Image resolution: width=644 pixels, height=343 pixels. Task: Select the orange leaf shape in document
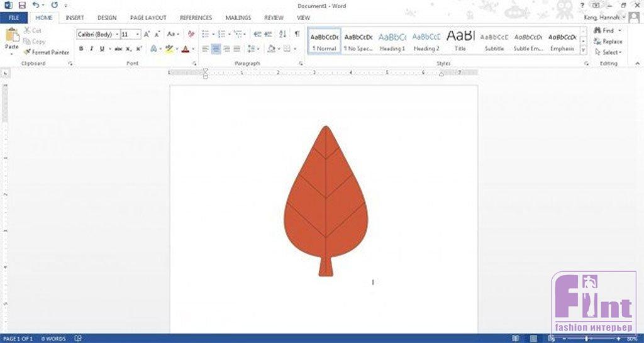click(x=325, y=201)
